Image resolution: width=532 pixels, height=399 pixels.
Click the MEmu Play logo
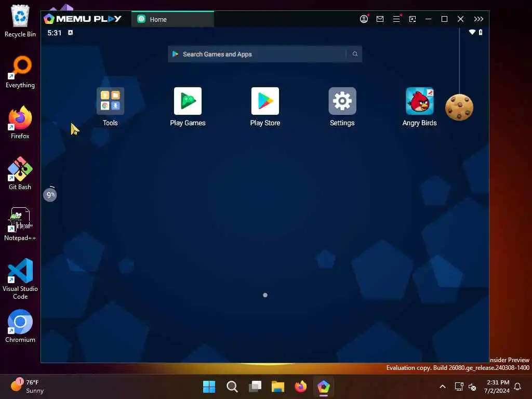coord(83,19)
